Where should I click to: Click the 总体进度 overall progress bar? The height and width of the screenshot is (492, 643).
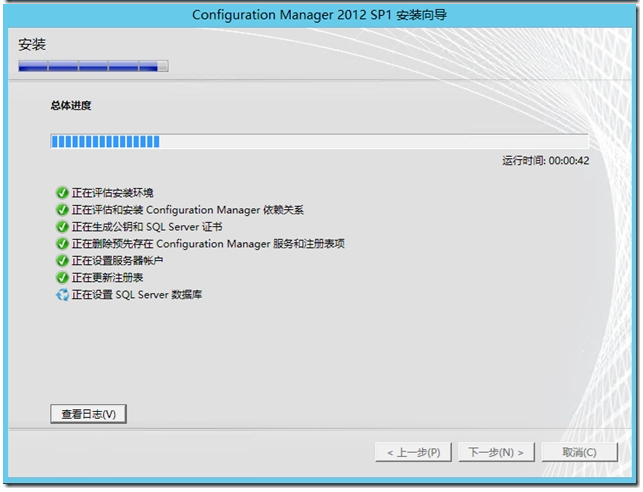click(319, 141)
